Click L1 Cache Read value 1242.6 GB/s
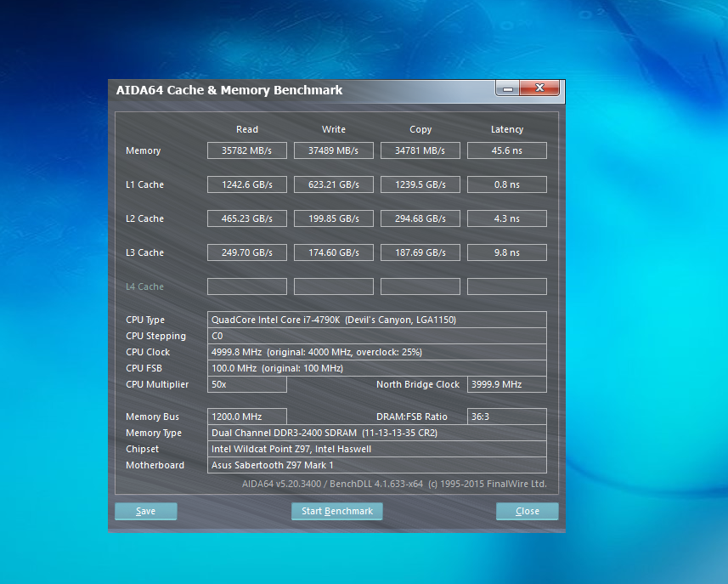 point(247,184)
